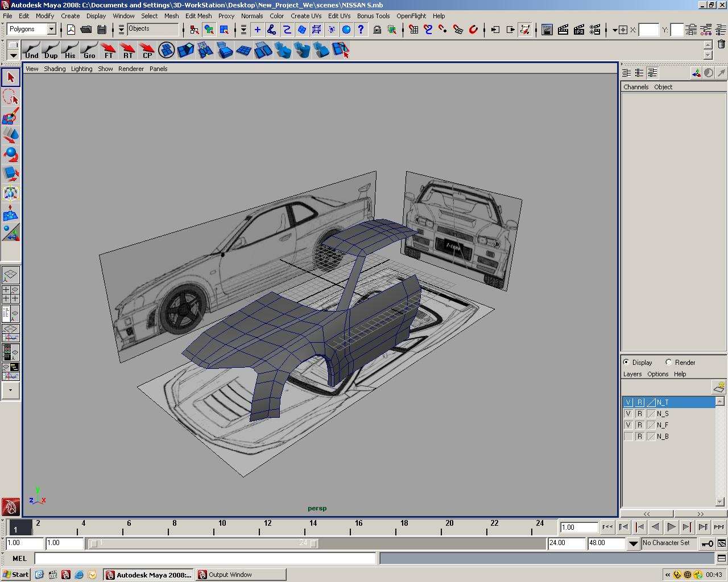Viewport: 728px width, 582px height.
Task: Click the FT shelf button
Action: coord(109,51)
